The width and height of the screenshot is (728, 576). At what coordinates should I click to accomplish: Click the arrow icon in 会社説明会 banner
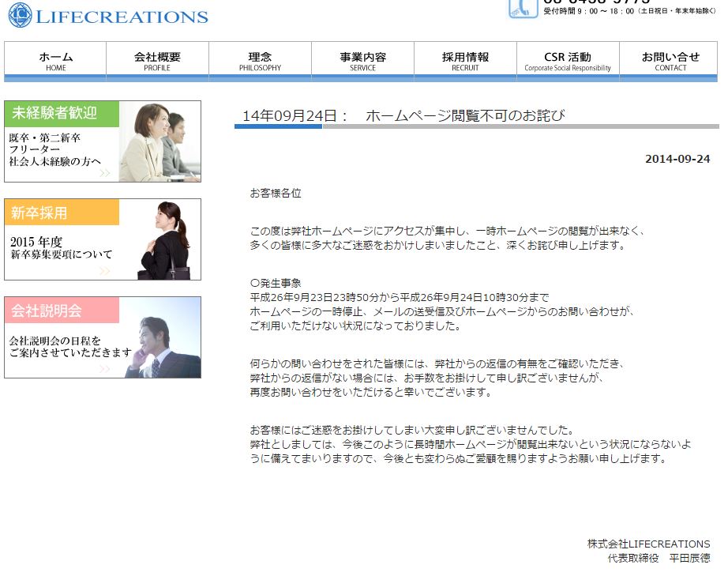tap(105, 369)
